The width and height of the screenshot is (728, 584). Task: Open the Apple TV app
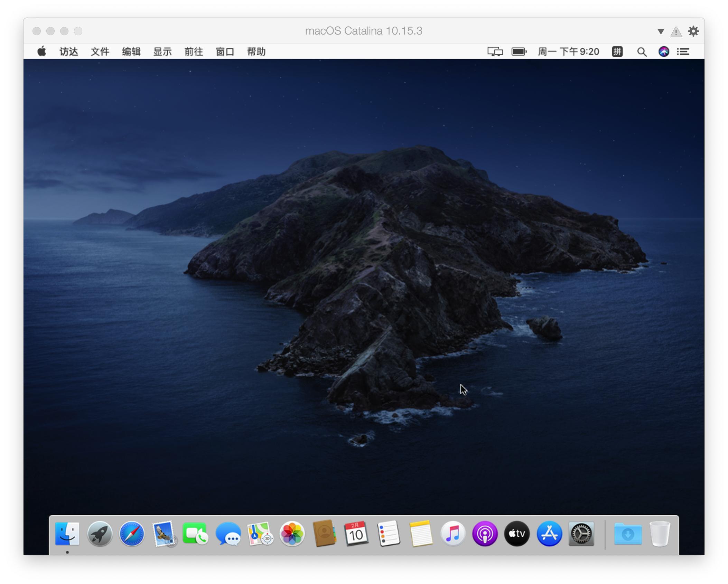pyautogui.click(x=517, y=534)
